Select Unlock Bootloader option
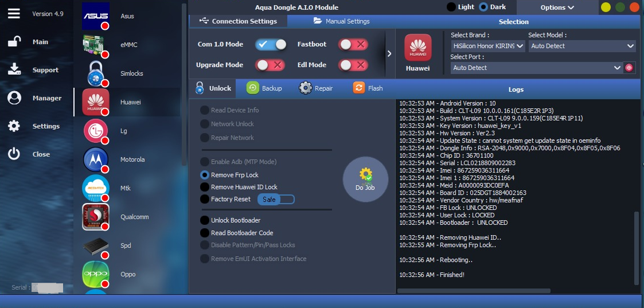The width and height of the screenshot is (644, 308). point(231,220)
